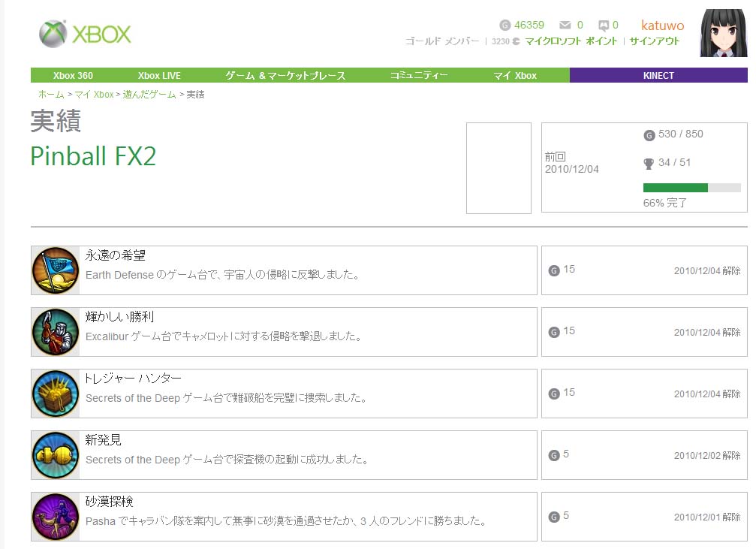Screen dimensions: 756x549
Task: Click the サインアウト link
Action: (655, 41)
